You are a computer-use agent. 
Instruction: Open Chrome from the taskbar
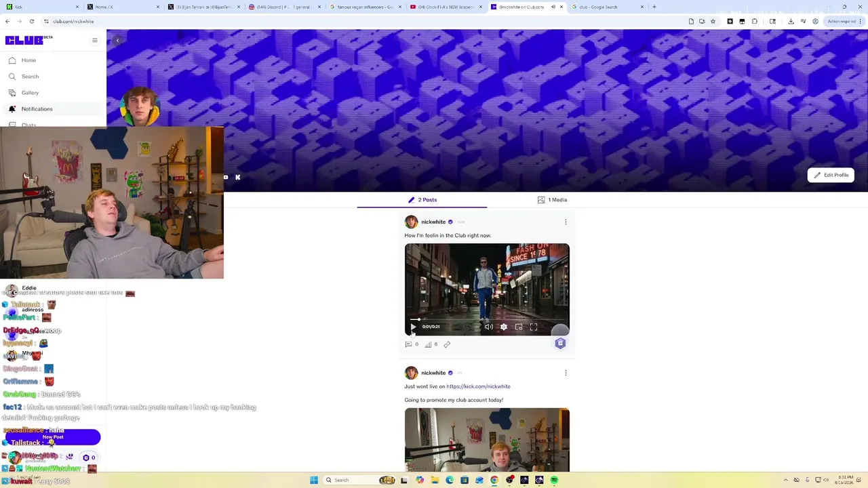(494, 480)
